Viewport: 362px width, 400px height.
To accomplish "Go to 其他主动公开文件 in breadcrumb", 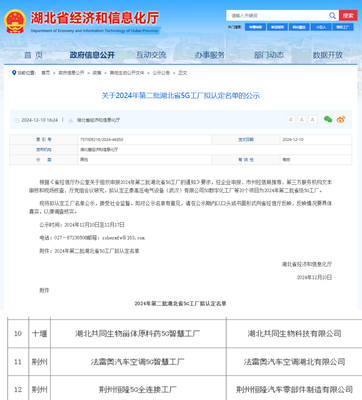I will click(127, 73).
